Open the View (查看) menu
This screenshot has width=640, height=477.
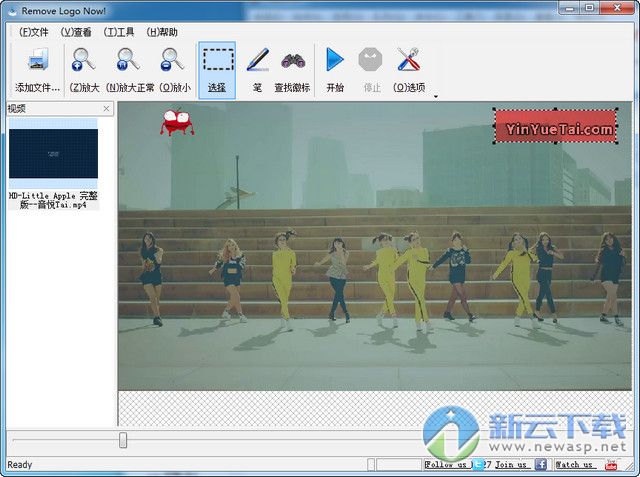(x=76, y=32)
